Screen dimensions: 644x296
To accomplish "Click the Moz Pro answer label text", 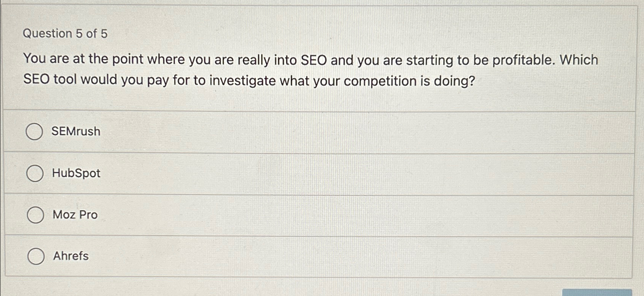I will 75,215.
